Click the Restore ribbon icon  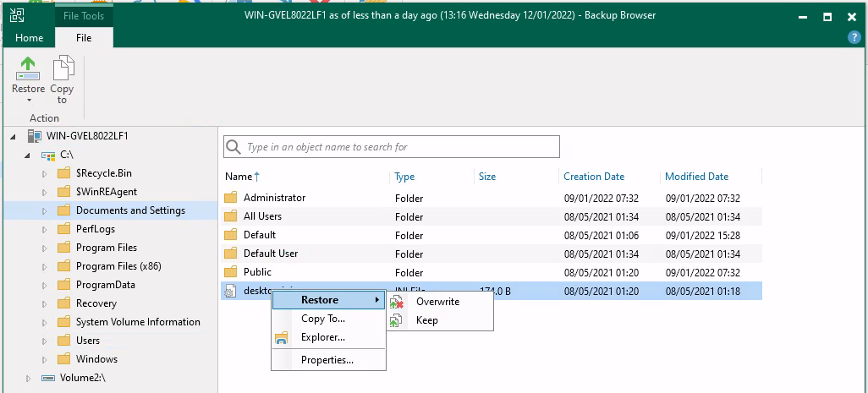[x=28, y=68]
